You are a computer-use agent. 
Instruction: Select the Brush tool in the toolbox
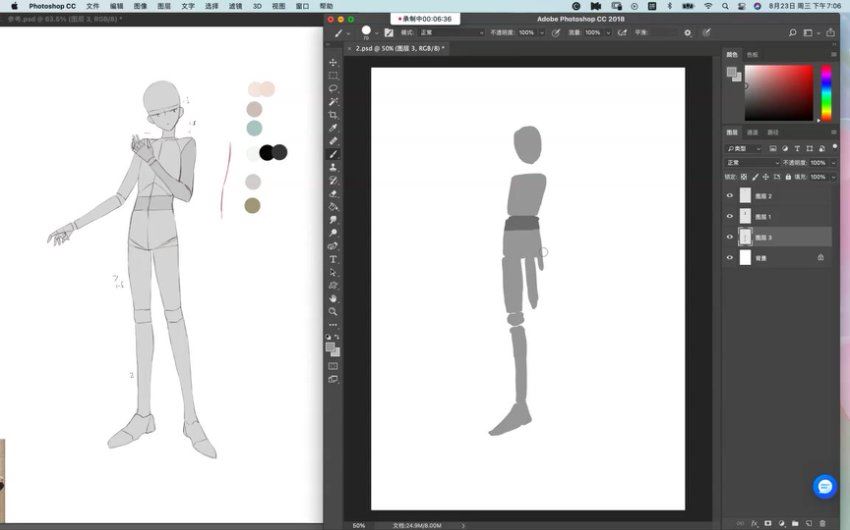[333, 154]
